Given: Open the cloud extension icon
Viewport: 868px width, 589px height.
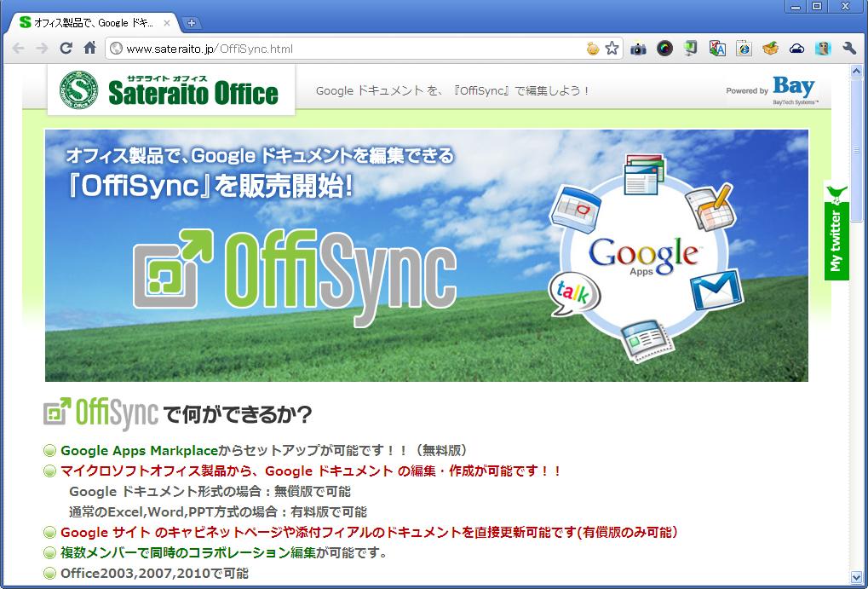Looking at the screenshot, I should 796,49.
